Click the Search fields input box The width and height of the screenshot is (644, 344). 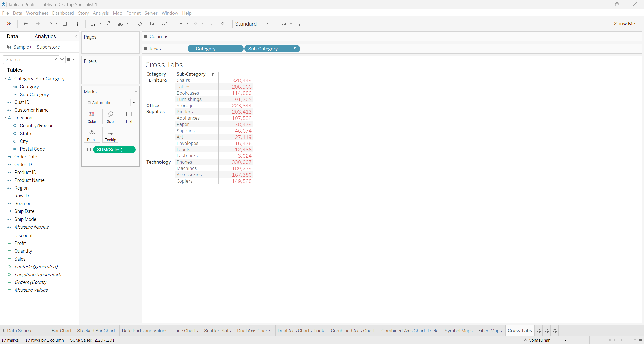[x=29, y=60]
